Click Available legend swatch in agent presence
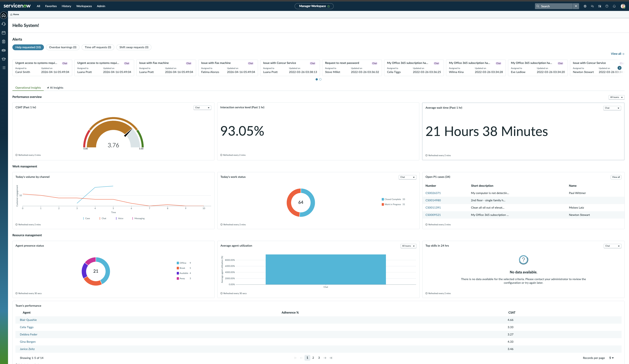The image size is (629, 364). (178, 273)
